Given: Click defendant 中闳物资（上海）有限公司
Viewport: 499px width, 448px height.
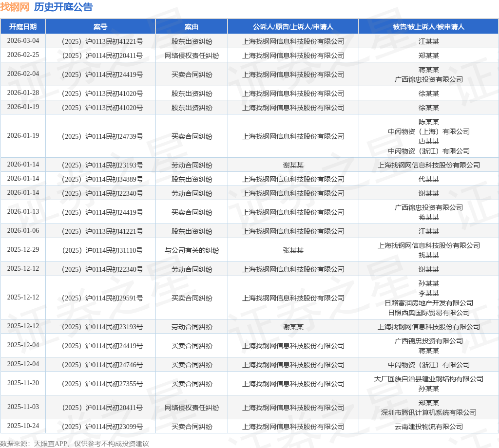Looking at the screenshot, I should pos(429,131).
